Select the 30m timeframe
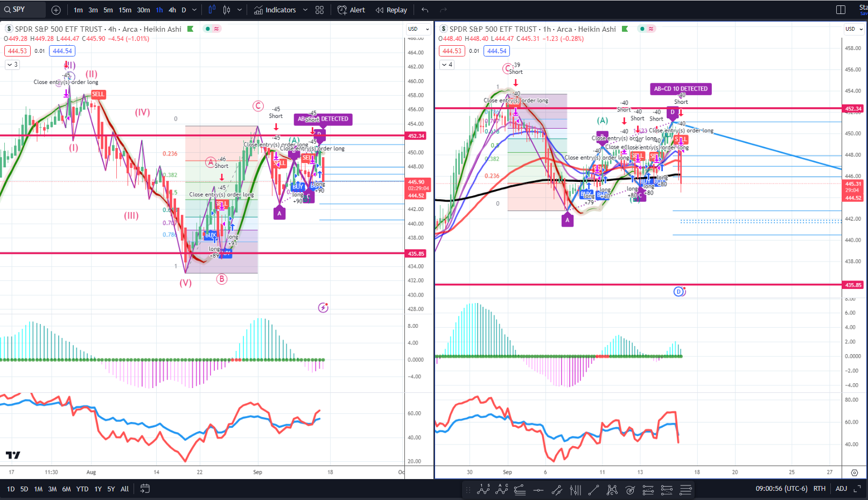 point(143,10)
